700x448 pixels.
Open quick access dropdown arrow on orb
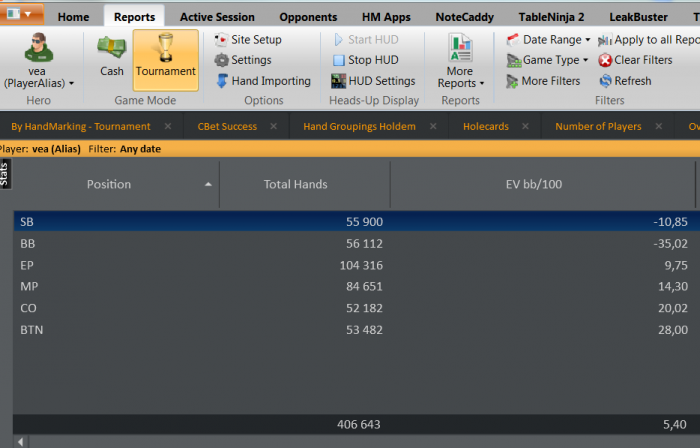click(x=28, y=14)
